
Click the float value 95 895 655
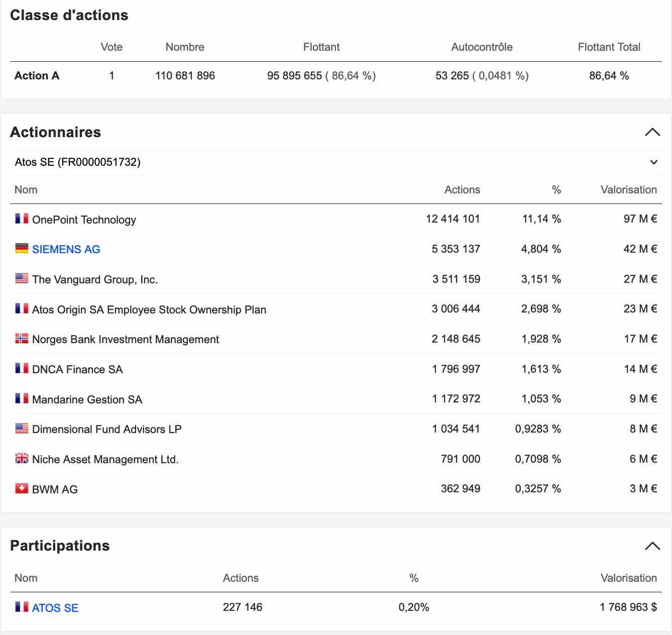(x=294, y=75)
